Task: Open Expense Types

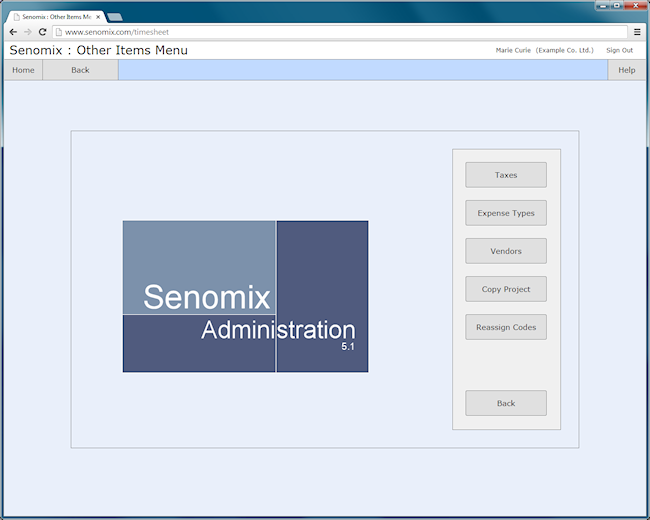Action: (x=506, y=213)
